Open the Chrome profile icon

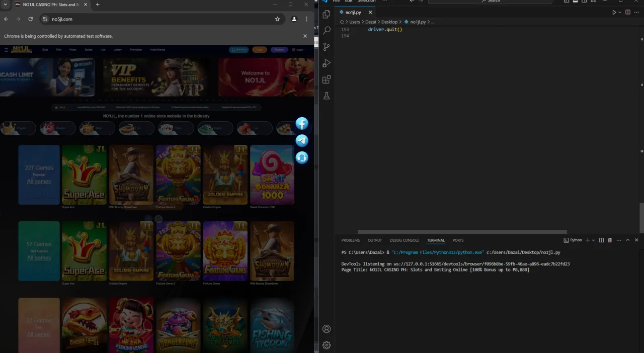tap(294, 19)
